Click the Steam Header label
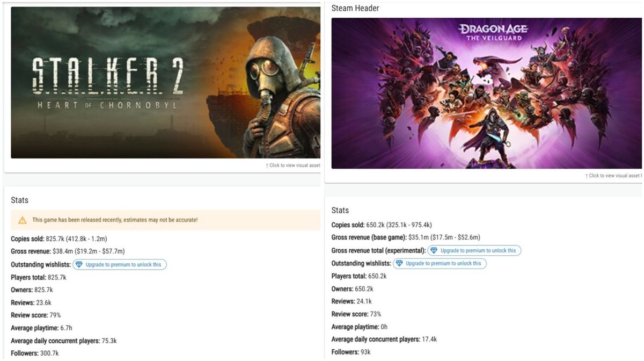 [x=355, y=8]
